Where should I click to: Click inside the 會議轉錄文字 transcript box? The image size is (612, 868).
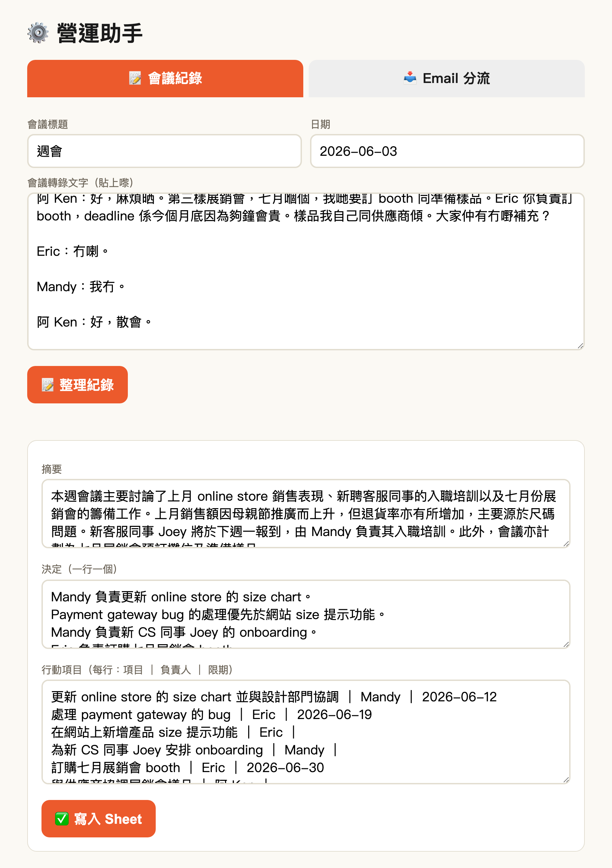[306, 271]
